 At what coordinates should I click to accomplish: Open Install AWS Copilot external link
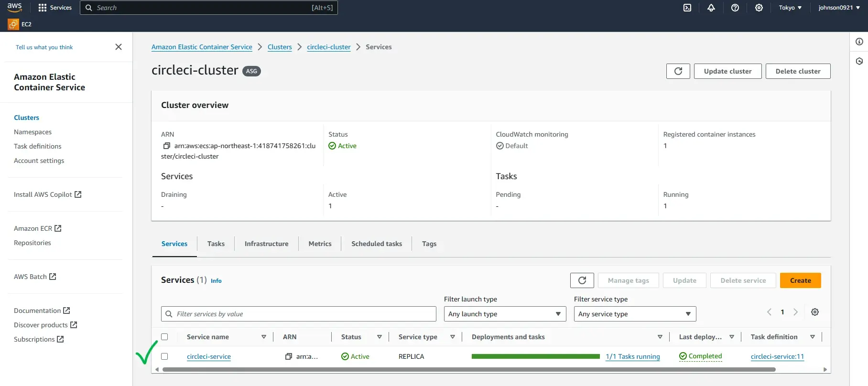[x=48, y=194]
